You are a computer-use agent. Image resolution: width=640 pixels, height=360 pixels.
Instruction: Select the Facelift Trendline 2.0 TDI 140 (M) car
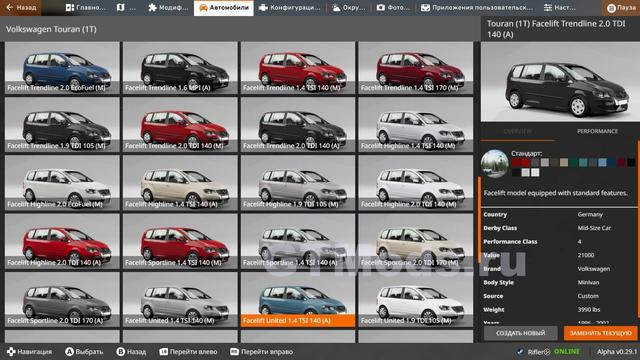pyautogui.click(x=180, y=125)
